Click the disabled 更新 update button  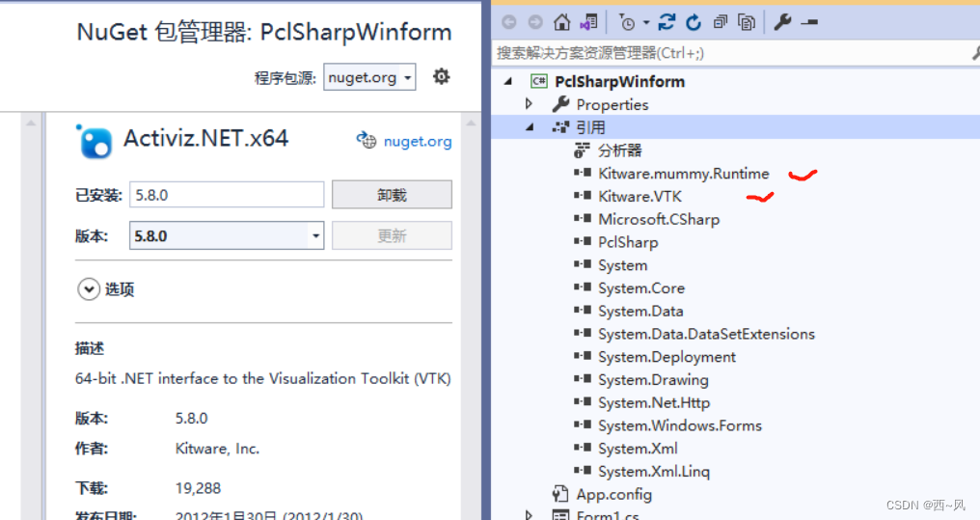click(x=392, y=235)
